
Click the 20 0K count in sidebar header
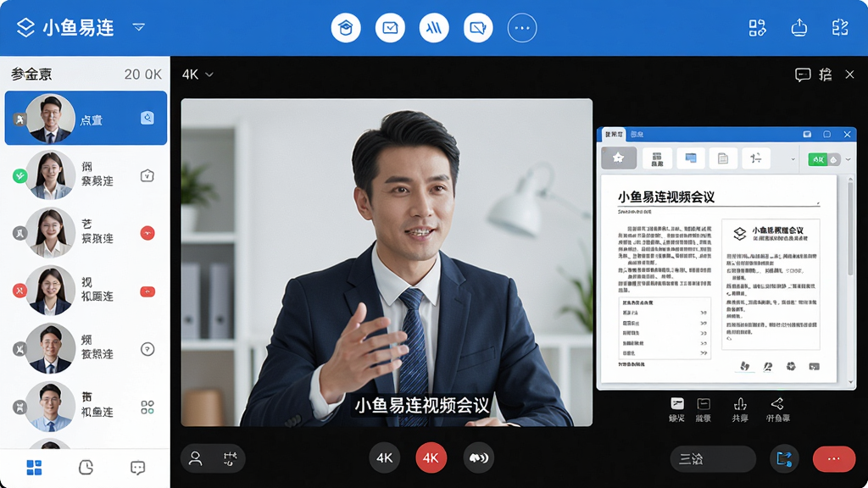click(142, 75)
